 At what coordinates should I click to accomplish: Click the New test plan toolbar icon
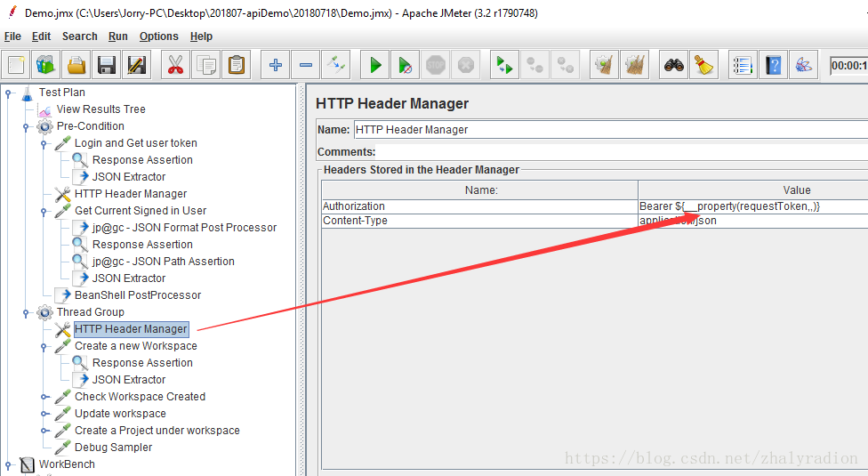(x=16, y=65)
